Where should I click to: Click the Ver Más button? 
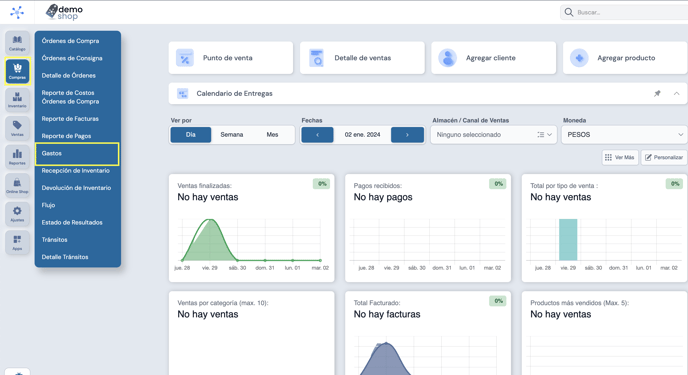[620, 157]
